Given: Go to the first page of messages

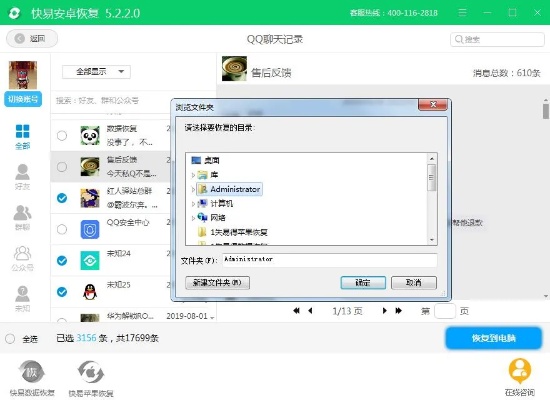Looking at the screenshot, I should tap(296, 311).
